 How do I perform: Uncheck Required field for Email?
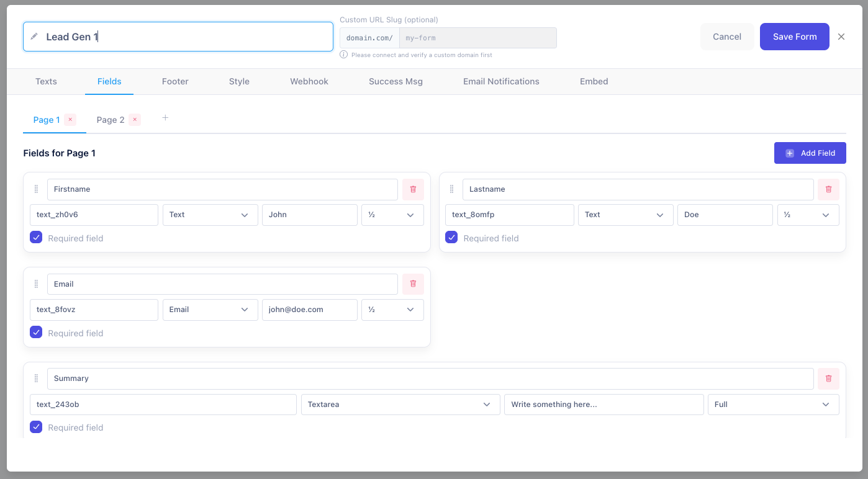click(x=36, y=332)
